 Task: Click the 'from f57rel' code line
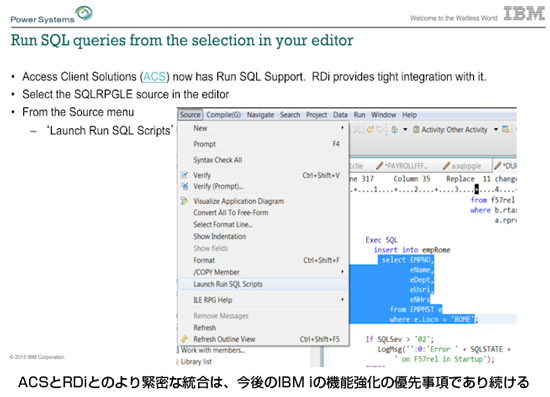[x=492, y=200]
